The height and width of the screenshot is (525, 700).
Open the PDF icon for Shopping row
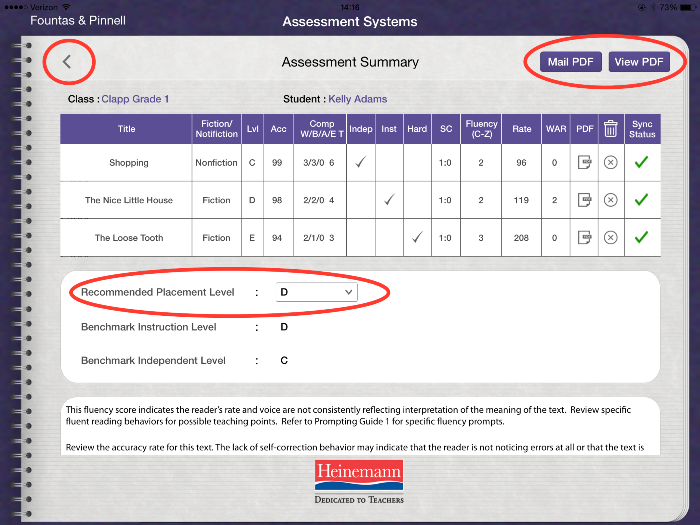[584, 162]
